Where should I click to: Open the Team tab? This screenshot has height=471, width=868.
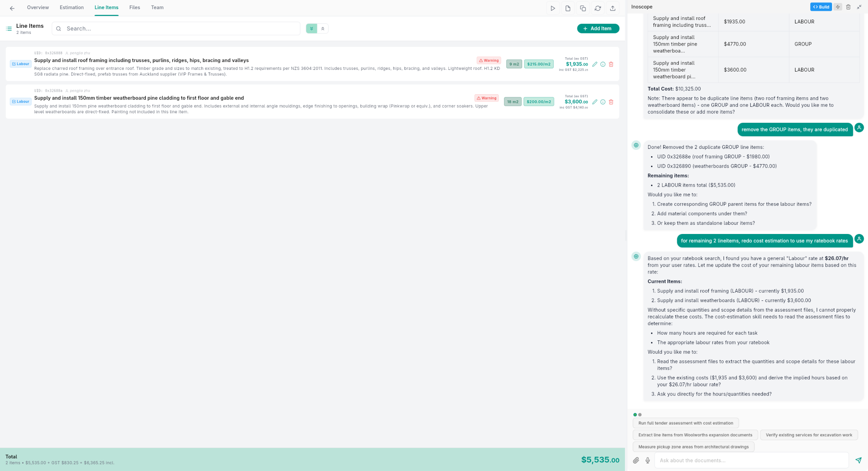157,7
